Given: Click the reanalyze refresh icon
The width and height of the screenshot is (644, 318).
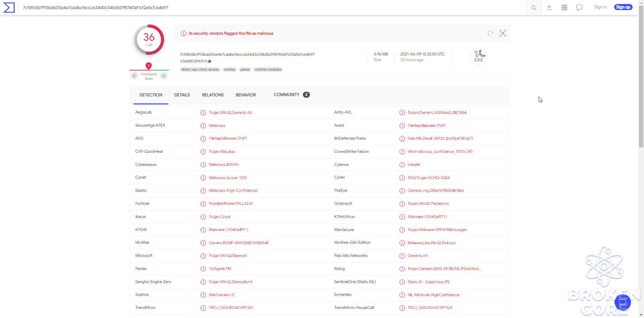Looking at the screenshot, I should click(491, 33).
